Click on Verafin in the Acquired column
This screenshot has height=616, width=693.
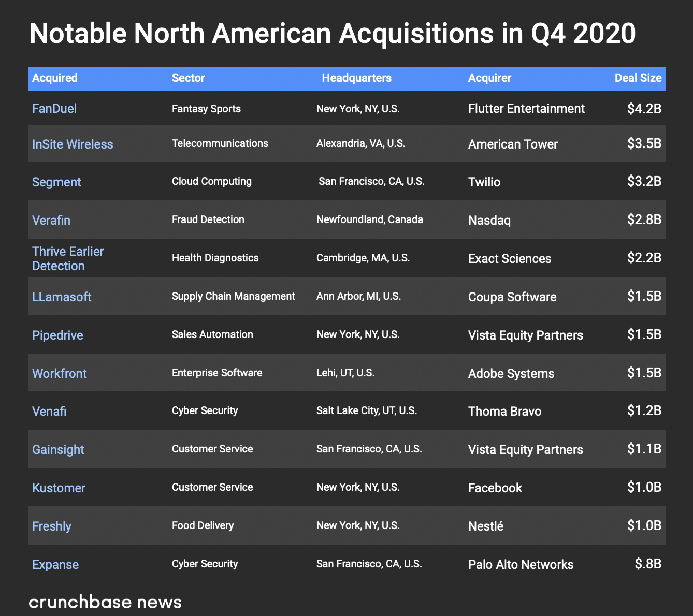tap(51, 221)
